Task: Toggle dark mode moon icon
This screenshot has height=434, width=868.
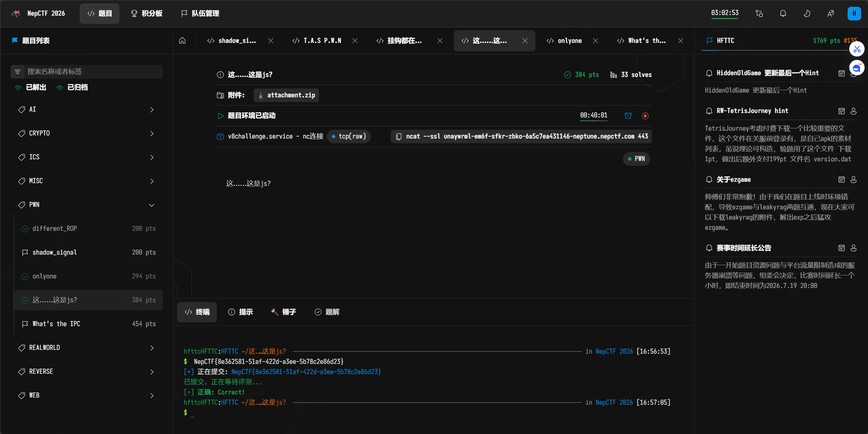Action: (807, 14)
